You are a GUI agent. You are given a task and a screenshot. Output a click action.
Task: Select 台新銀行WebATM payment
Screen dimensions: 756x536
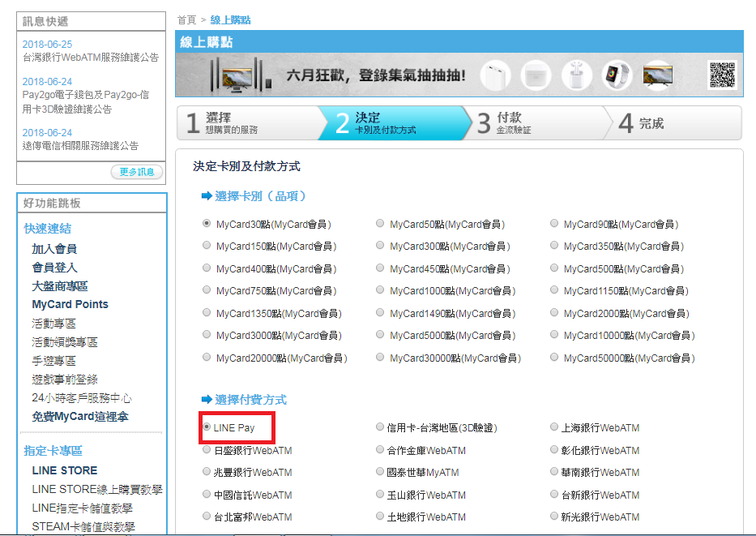tap(554, 494)
